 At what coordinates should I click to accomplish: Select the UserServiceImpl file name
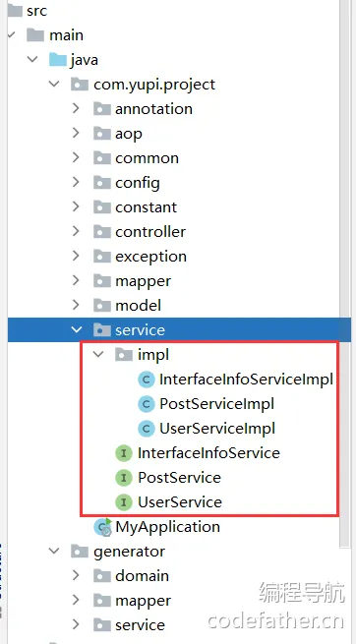click(x=217, y=429)
